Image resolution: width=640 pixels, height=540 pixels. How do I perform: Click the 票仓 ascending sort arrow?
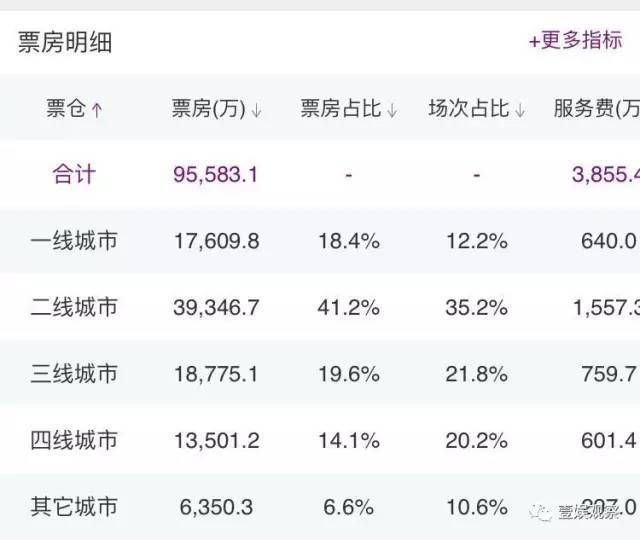coord(97,110)
